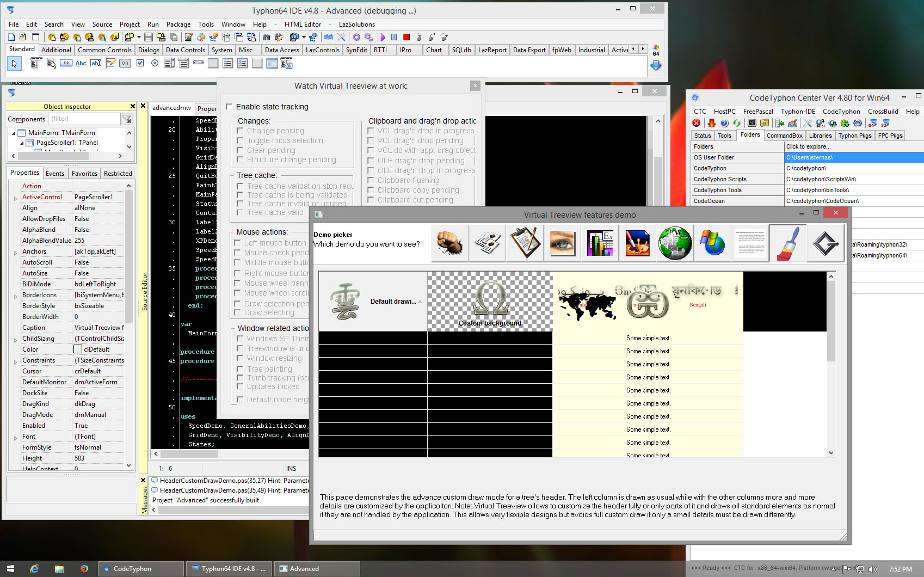
Task: Toggle the Toggle focus selection checkbox
Action: pos(240,140)
